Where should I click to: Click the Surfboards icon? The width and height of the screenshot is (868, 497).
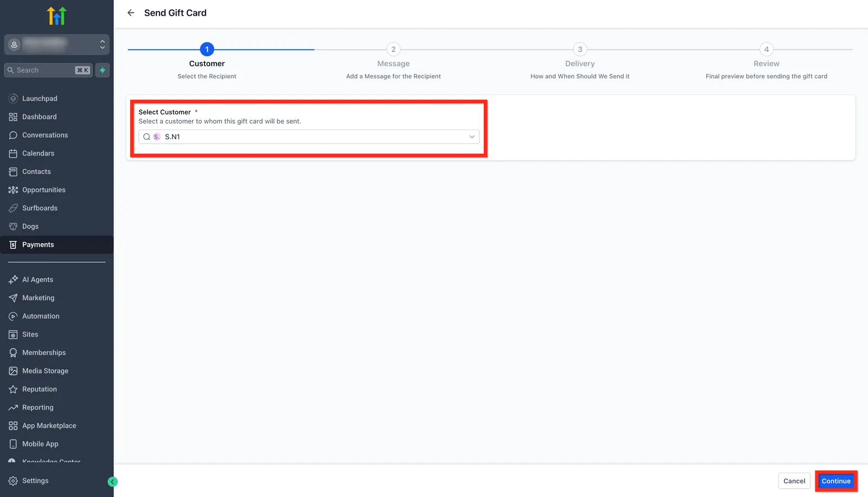click(x=13, y=208)
